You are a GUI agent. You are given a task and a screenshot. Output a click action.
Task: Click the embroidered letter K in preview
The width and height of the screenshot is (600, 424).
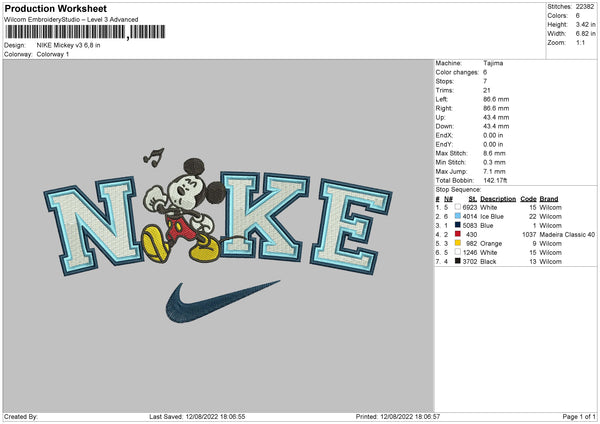(265, 216)
